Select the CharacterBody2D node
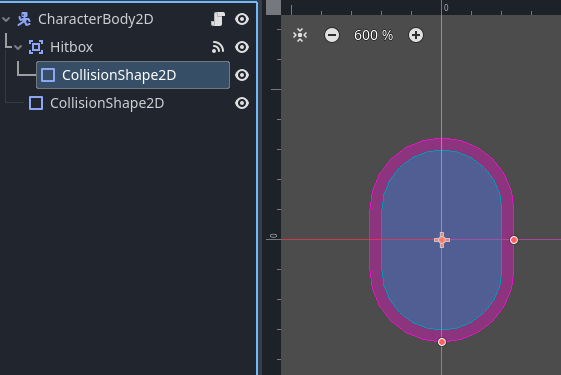The height and width of the screenshot is (375, 561). [96, 19]
